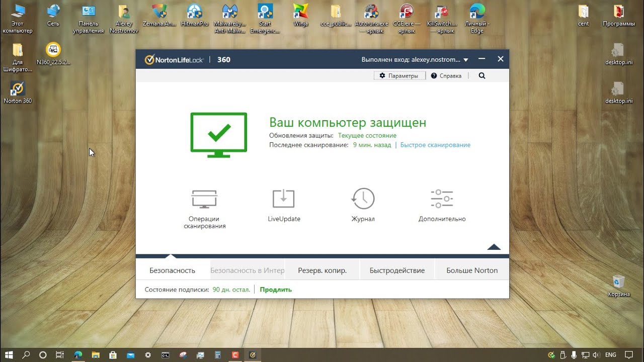Screen dimensions: 644x362
Task: Open Справка help
Action: coord(446,76)
